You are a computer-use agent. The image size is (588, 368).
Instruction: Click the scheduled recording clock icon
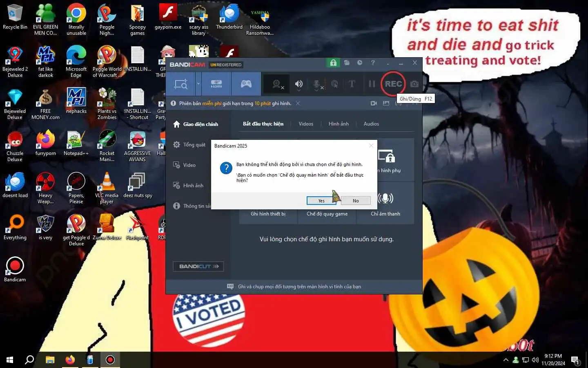[x=360, y=63]
